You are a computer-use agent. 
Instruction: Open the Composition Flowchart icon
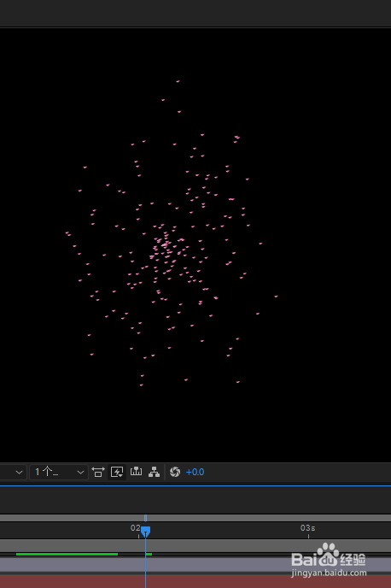154,472
